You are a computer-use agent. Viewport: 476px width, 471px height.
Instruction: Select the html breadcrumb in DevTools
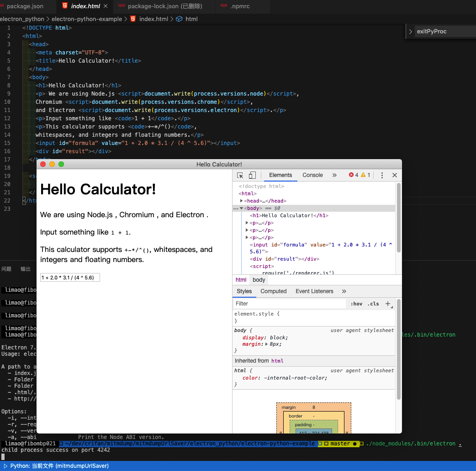click(x=241, y=280)
